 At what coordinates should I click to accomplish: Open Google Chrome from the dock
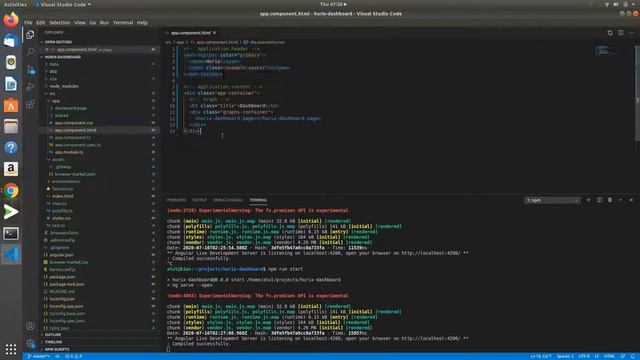11,191
